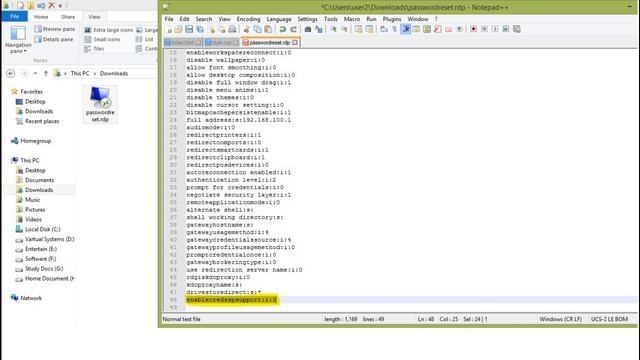Viewport: 640px width, 360px height.
Task: Toggle the file monitoring eye icon
Action: 459,29
